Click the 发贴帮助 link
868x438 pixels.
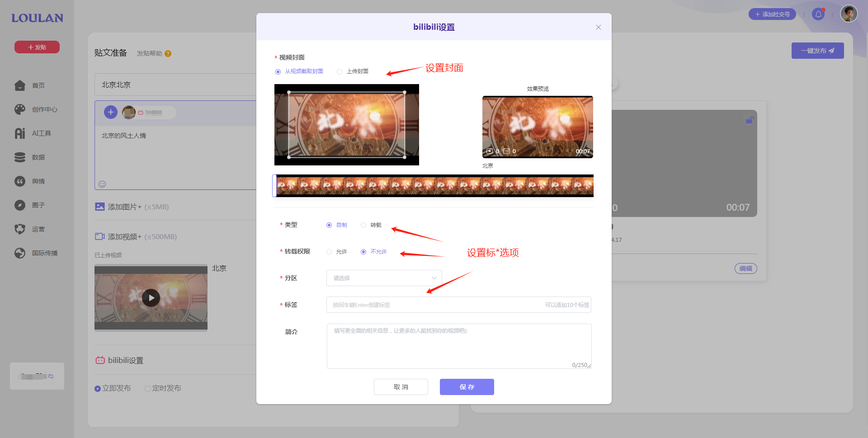(x=149, y=53)
